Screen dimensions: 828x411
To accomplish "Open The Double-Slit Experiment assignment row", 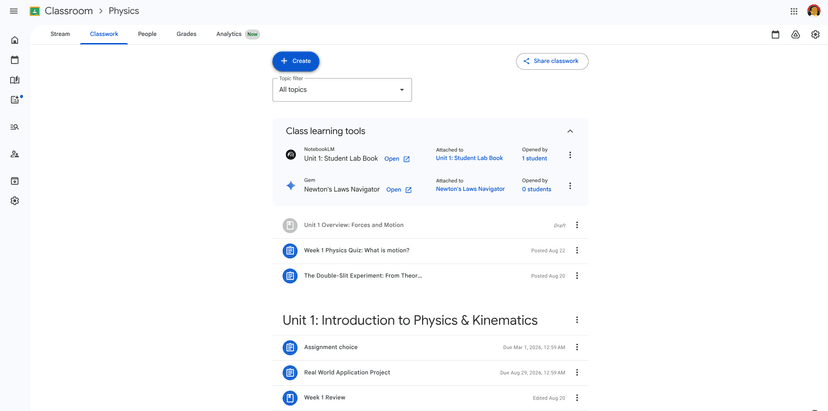I will [x=430, y=276].
